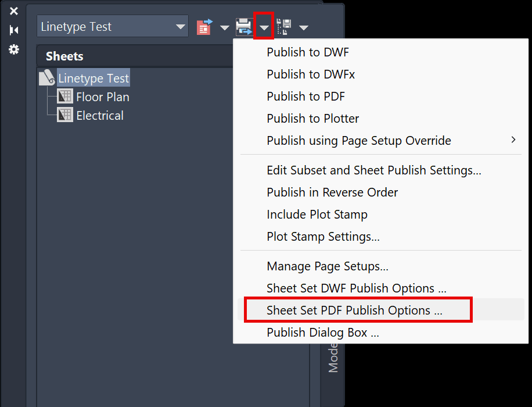This screenshot has width=532, height=407.
Task: Open Publish Dialog Box
Action: click(x=380, y=333)
